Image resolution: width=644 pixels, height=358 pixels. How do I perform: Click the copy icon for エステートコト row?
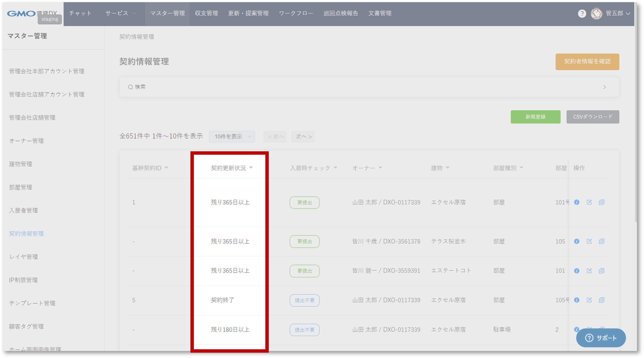[x=601, y=271]
